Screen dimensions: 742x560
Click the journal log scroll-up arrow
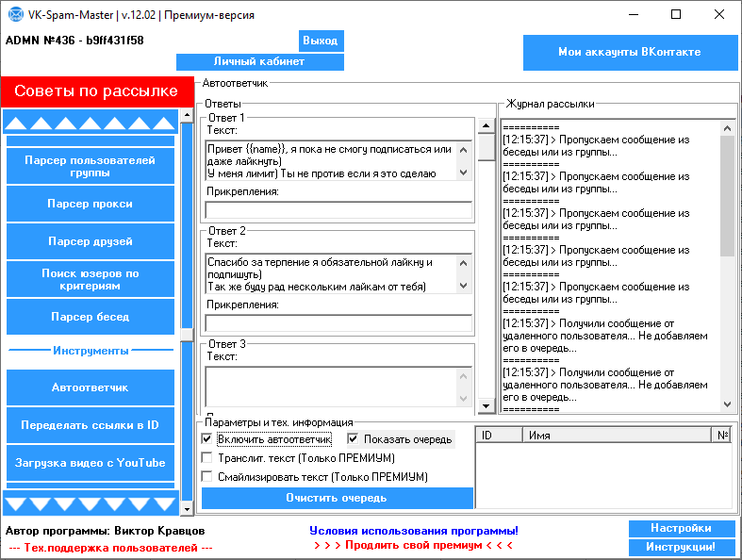coord(727,128)
